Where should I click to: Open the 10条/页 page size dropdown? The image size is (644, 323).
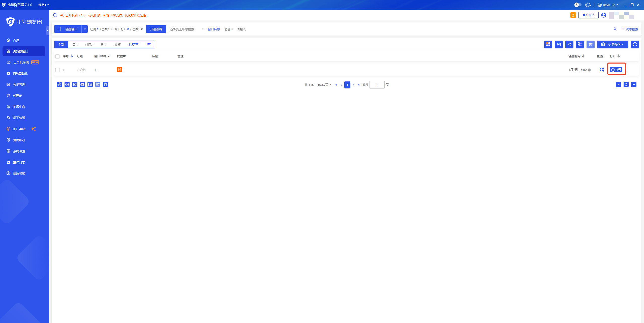pyautogui.click(x=324, y=85)
